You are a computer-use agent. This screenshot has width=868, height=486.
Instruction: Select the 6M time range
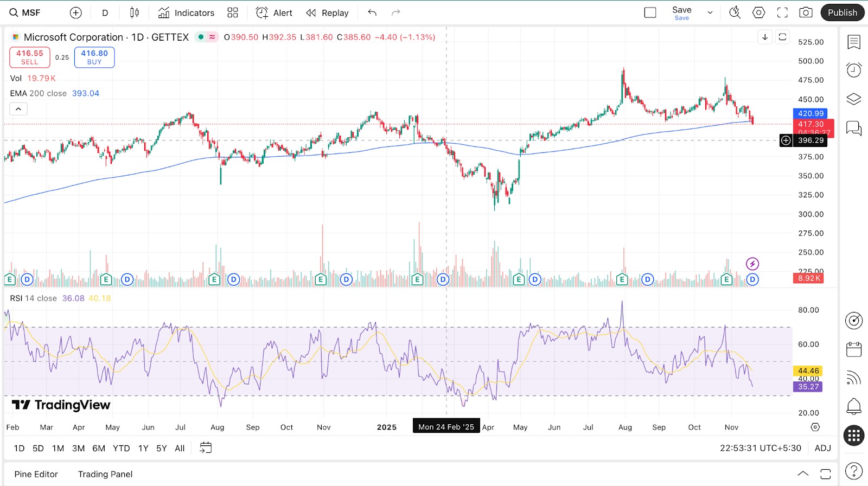99,448
